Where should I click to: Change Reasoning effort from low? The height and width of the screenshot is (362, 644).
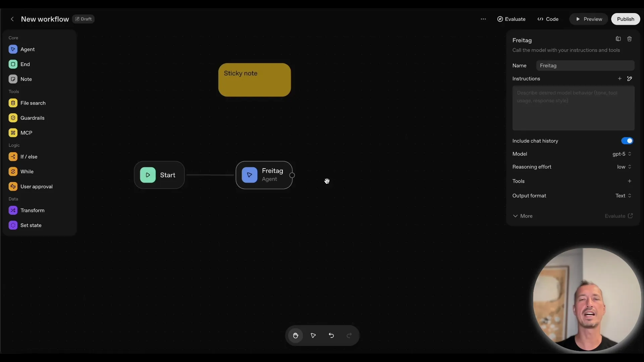click(x=624, y=167)
